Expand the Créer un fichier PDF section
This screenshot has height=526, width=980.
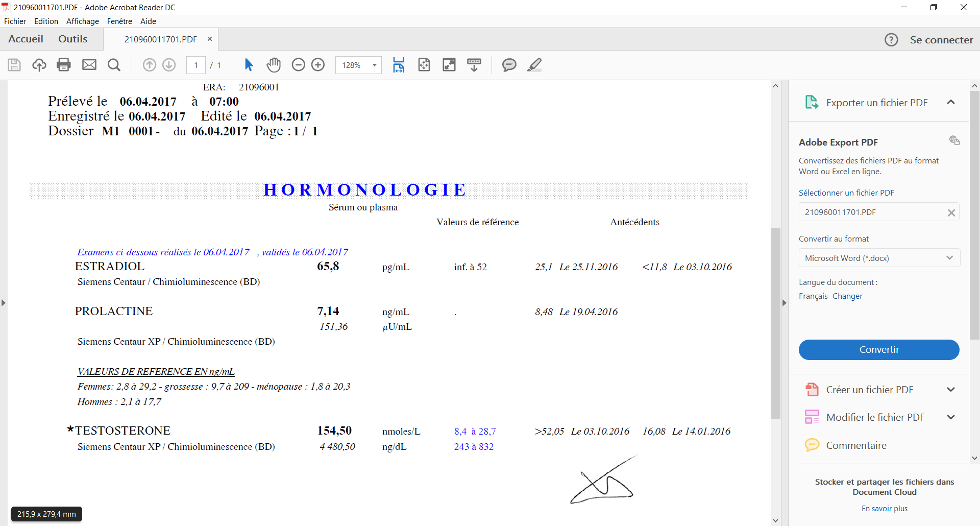click(x=951, y=390)
